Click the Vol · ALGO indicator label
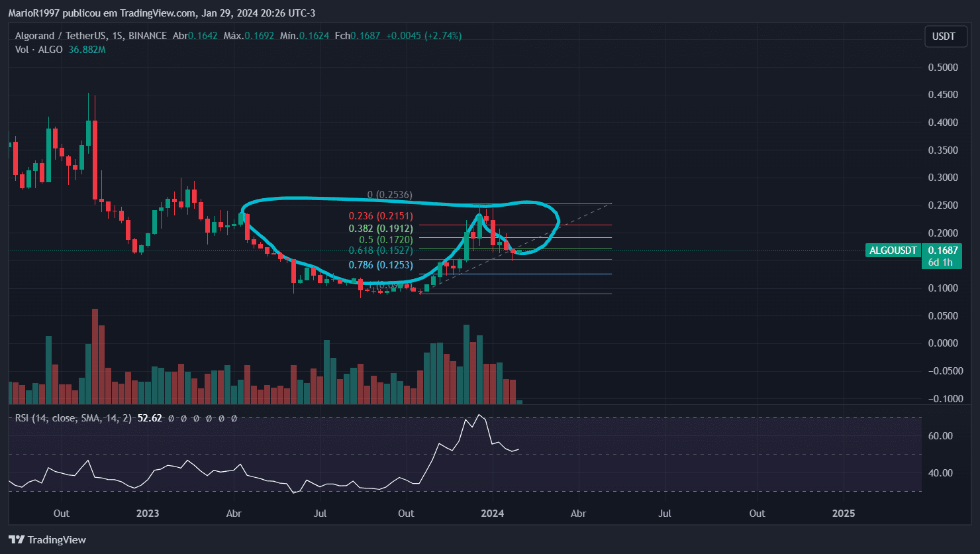Viewport: 980px width, 554px height. (x=39, y=50)
